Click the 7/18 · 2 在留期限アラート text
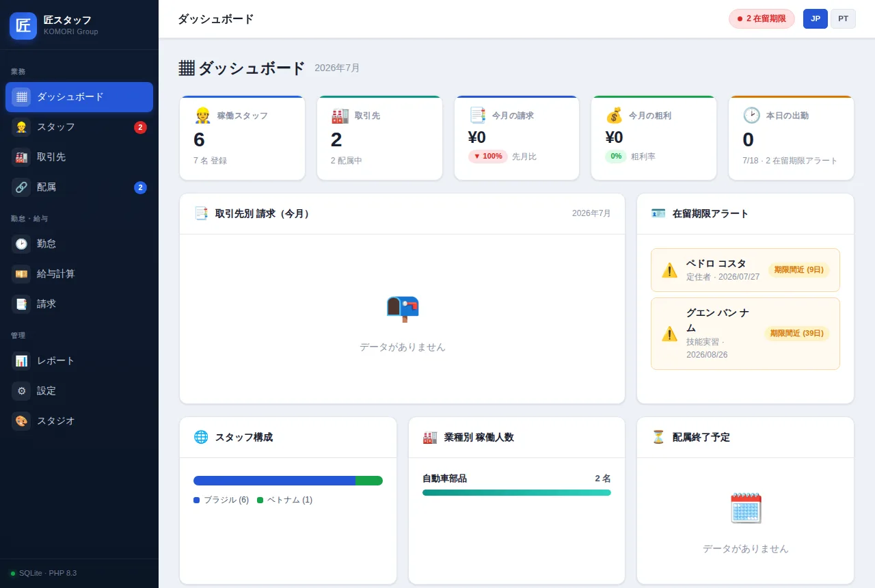 point(790,161)
